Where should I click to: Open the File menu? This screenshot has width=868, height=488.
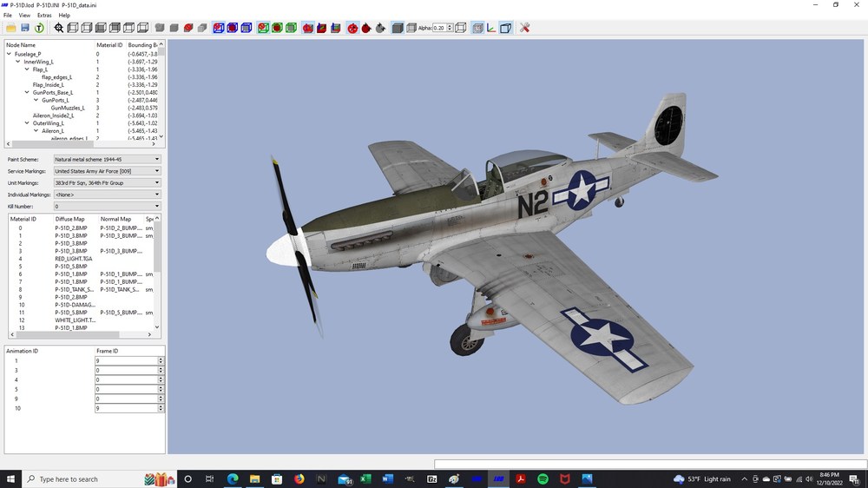8,16
